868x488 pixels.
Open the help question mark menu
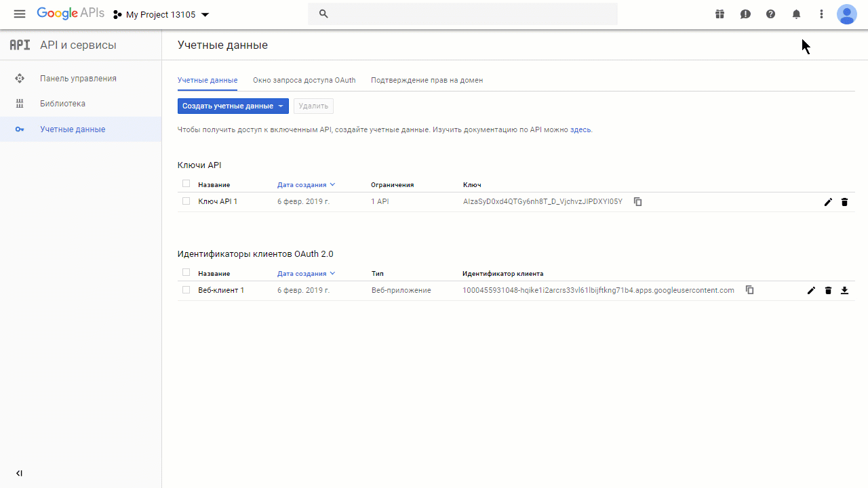770,14
